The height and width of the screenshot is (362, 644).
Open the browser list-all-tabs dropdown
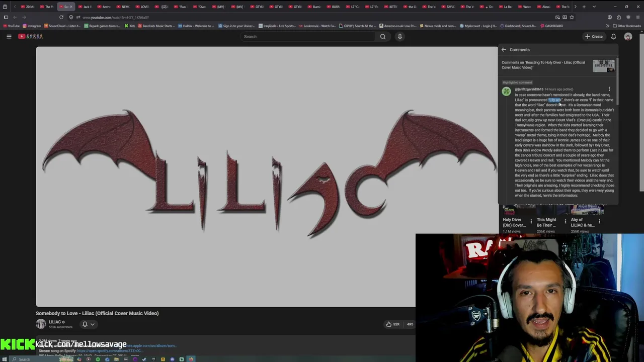[x=594, y=7]
